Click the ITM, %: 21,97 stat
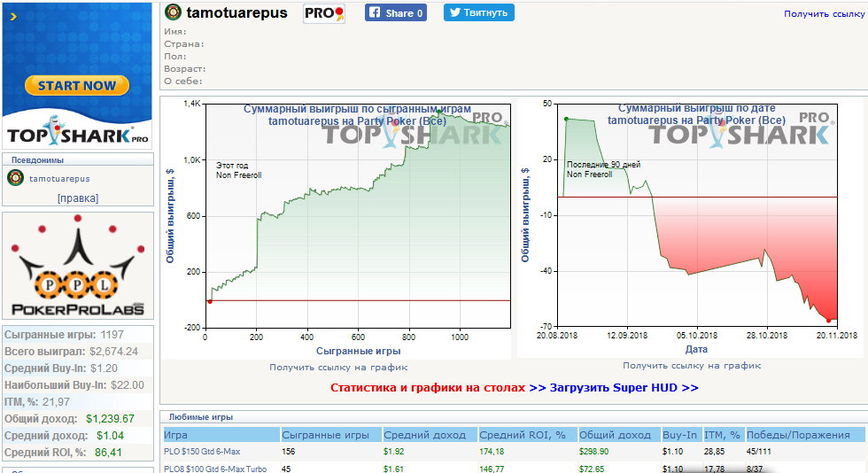Screen dimensions: 868x473 78,401
